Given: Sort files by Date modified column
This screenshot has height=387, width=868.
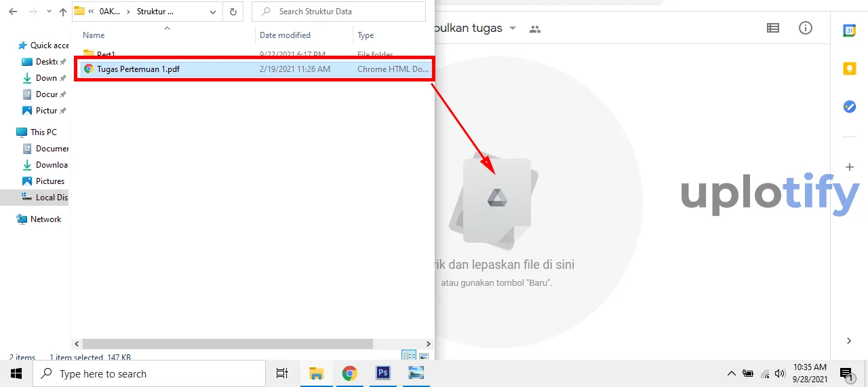Looking at the screenshot, I should pyautogui.click(x=285, y=35).
